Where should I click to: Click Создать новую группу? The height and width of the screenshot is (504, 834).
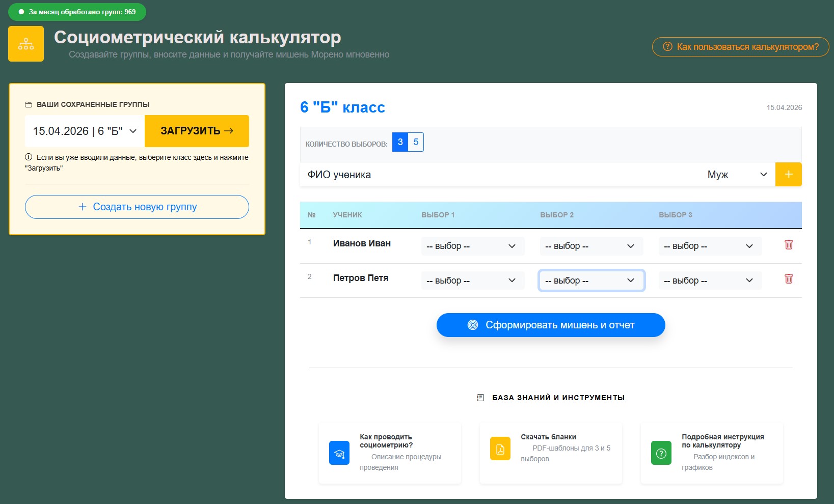click(137, 207)
